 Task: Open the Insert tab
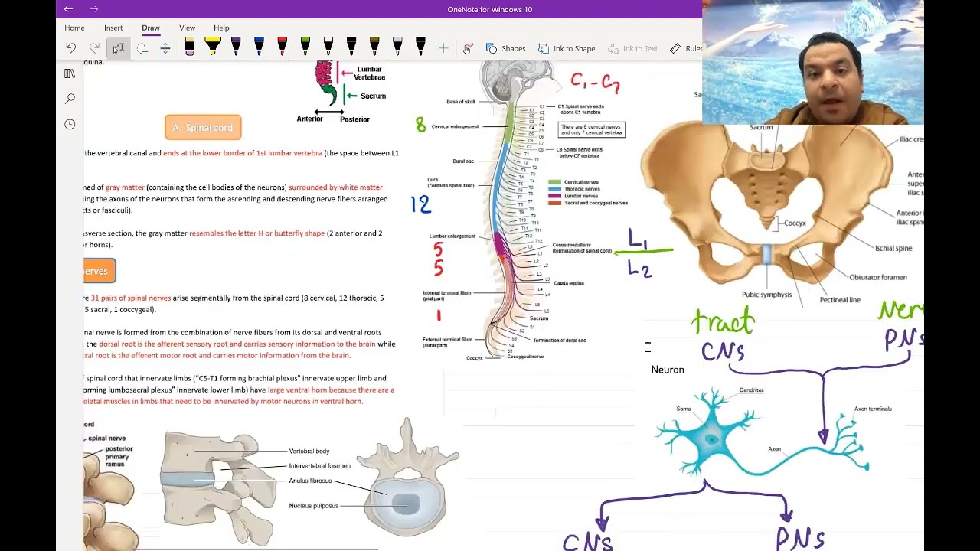(113, 28)
